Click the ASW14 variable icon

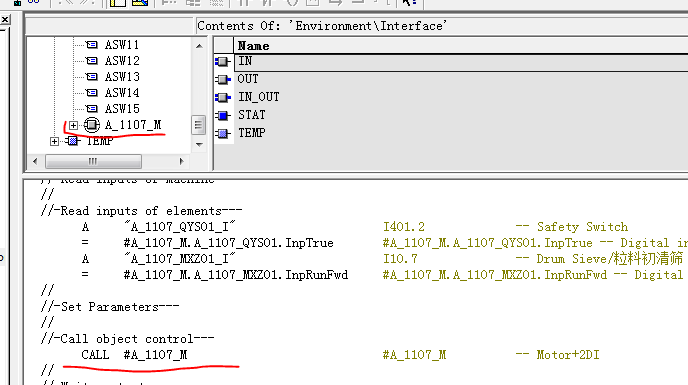[92, 93]
